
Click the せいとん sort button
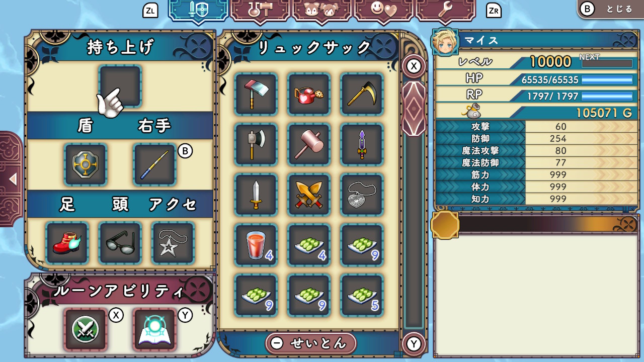coord(310,343)
